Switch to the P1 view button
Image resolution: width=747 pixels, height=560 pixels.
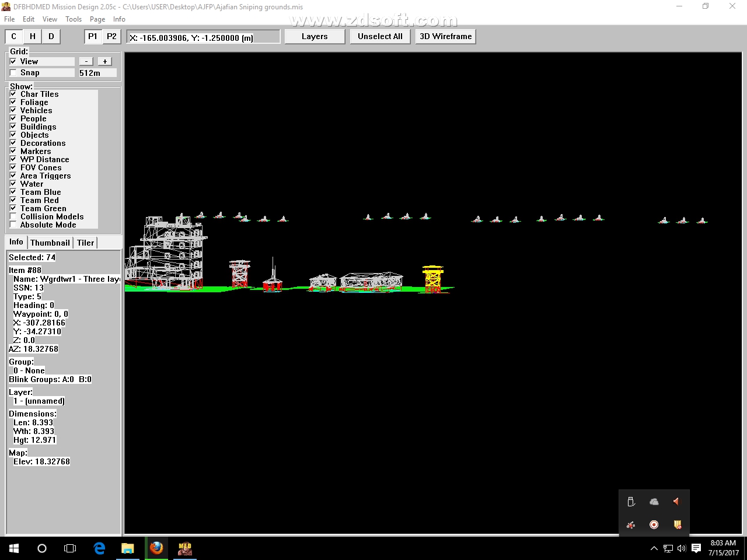tap(93, 36)
